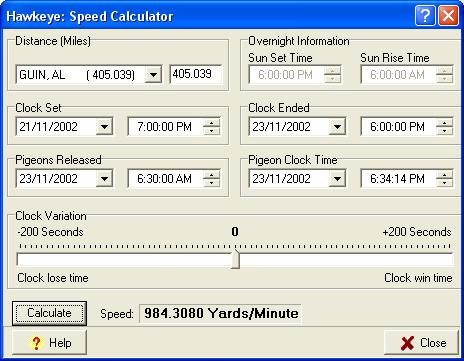Click the Clock Variation slider thumb
Viewport: 464px width, 361px height.
[235, 259]
